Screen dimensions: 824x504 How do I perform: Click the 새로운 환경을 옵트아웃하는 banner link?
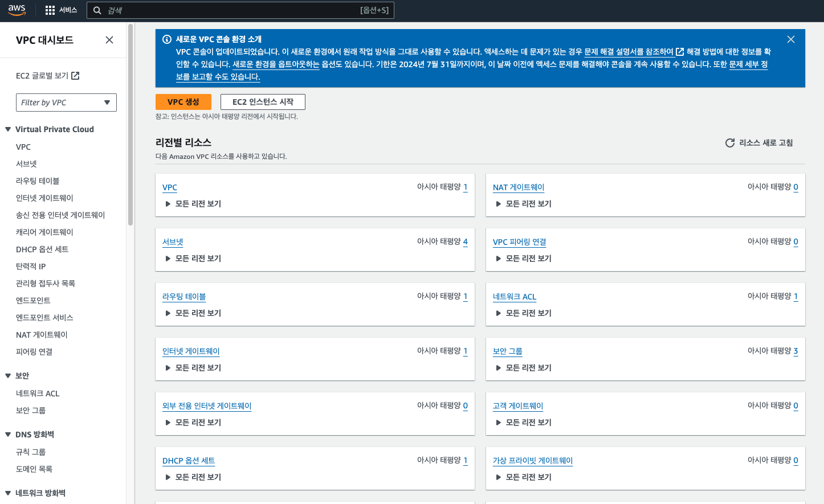click(x=276, y=64)
